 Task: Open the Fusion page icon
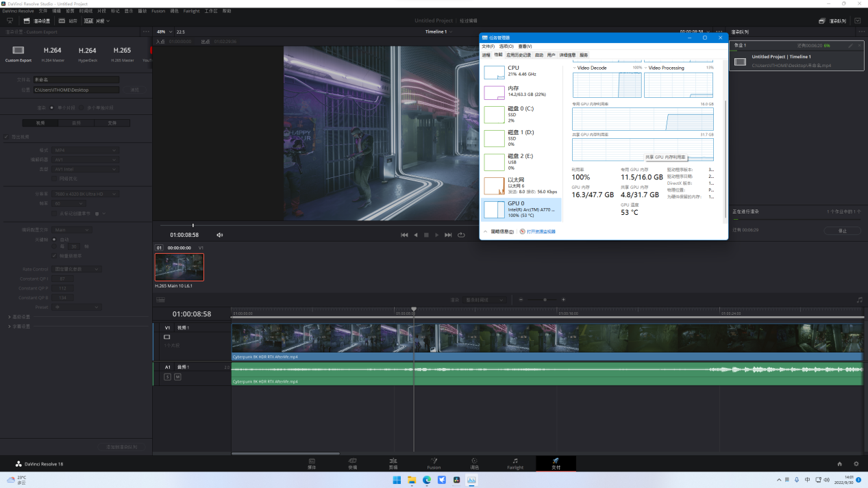[434, 461]
